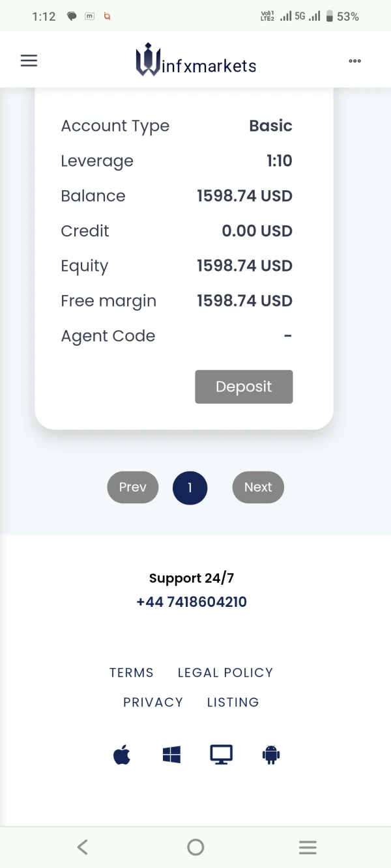The height and width of the screenshot is (868, 391).
Task: Select page 1 in pagination
Action: (190, 488)
